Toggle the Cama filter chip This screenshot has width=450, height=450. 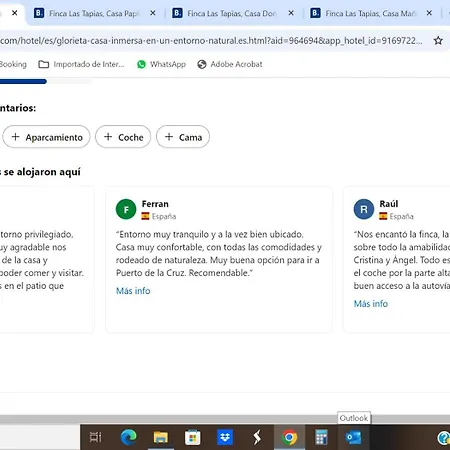coord(183,137)
